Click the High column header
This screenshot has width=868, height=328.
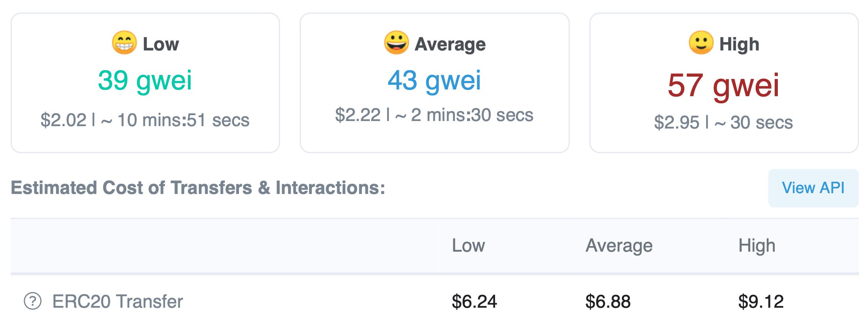[757, 246]
